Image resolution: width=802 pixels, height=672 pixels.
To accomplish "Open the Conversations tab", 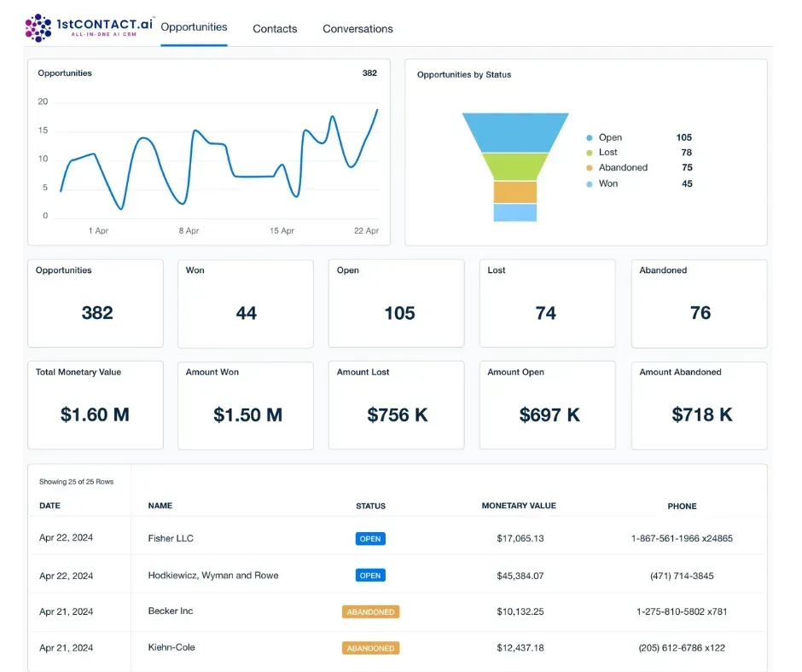I will (x=357, y=29).
